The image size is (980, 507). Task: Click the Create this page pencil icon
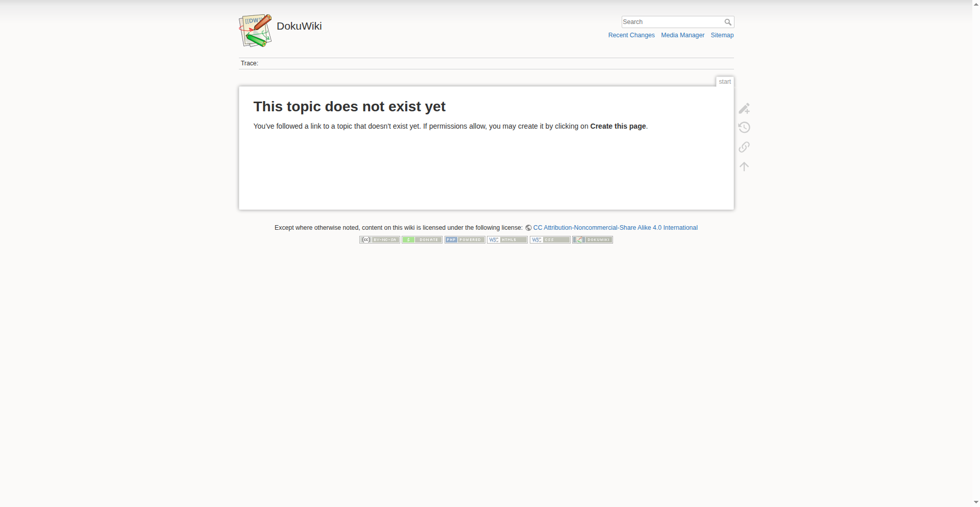(x=744, y=108)
